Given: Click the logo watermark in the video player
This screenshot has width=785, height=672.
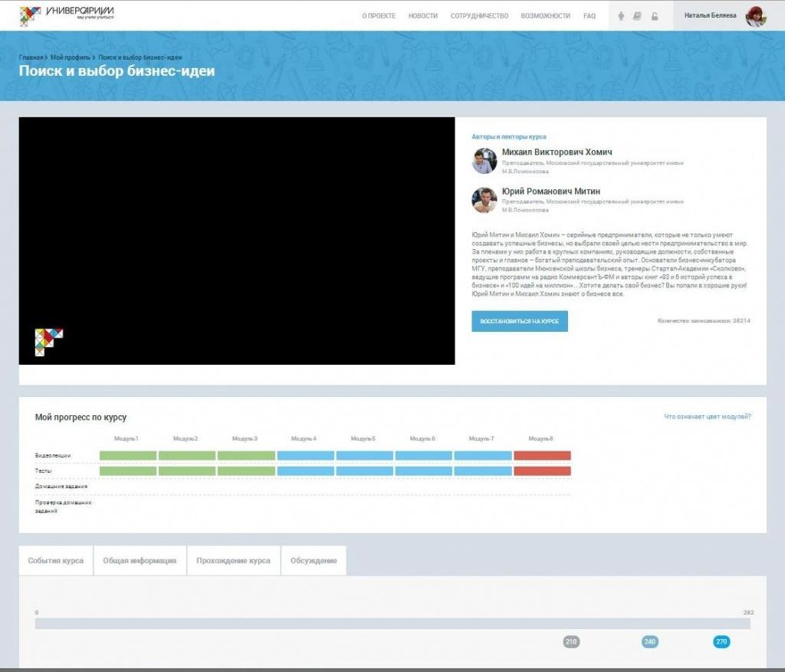Looking at the screenshot, I should click(x=49, y=342).
